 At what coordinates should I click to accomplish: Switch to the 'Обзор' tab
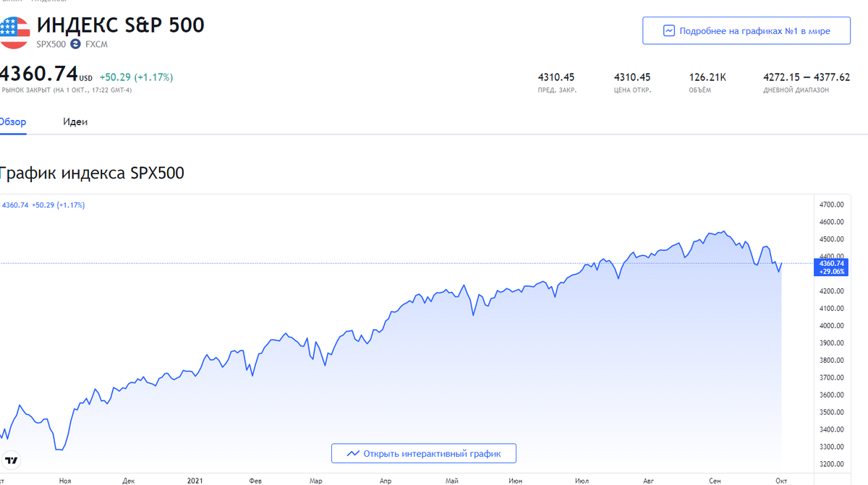[x=13, y=122]
